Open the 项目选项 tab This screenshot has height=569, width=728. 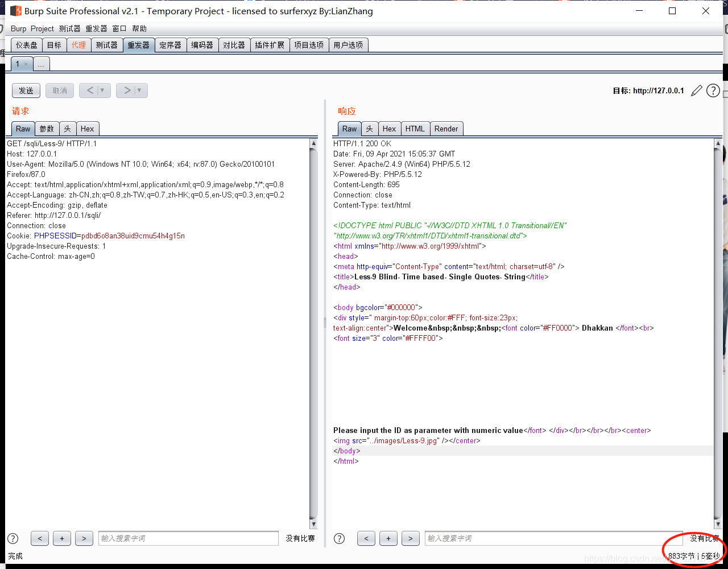(309, 45)
